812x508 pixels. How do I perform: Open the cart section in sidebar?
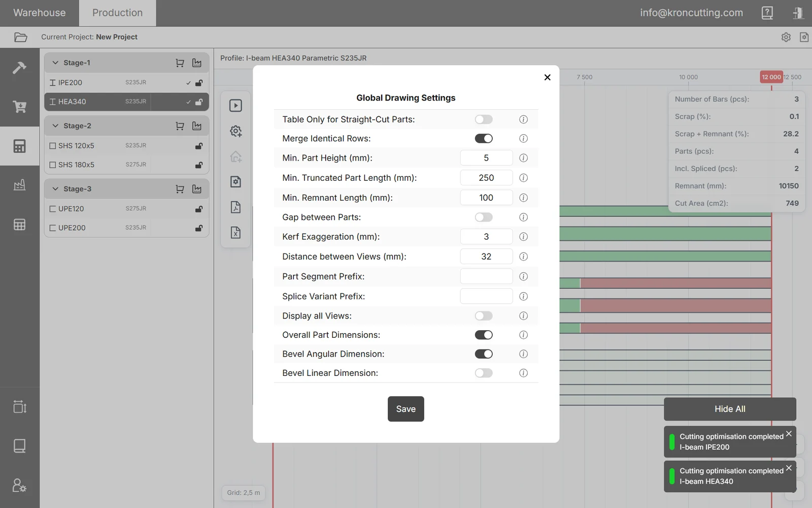[x=19, y=107]
